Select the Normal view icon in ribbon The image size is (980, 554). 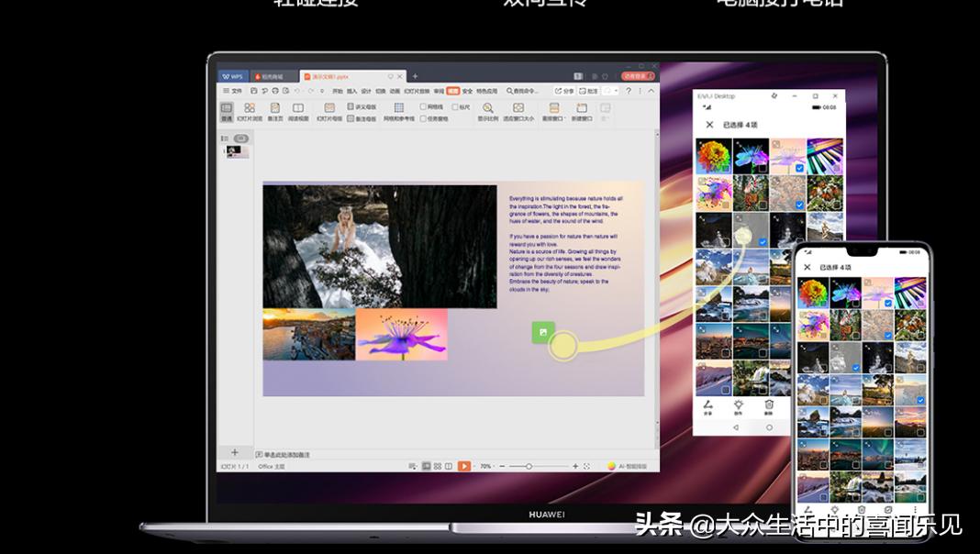click(227, 109)
